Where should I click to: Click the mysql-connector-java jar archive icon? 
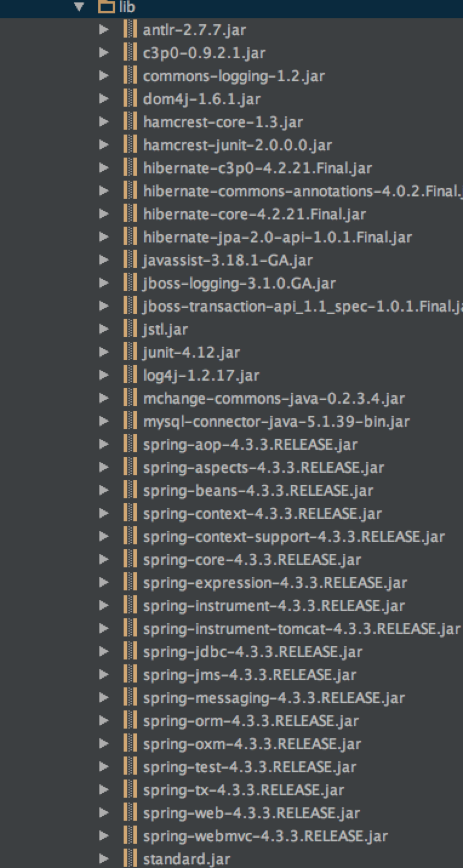(x=130, y=421)
